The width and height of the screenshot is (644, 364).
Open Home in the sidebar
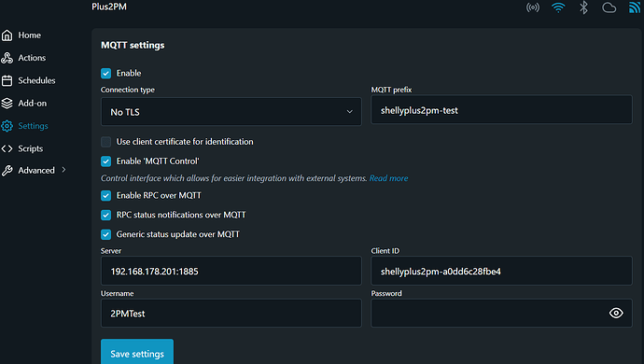point(29,35)
